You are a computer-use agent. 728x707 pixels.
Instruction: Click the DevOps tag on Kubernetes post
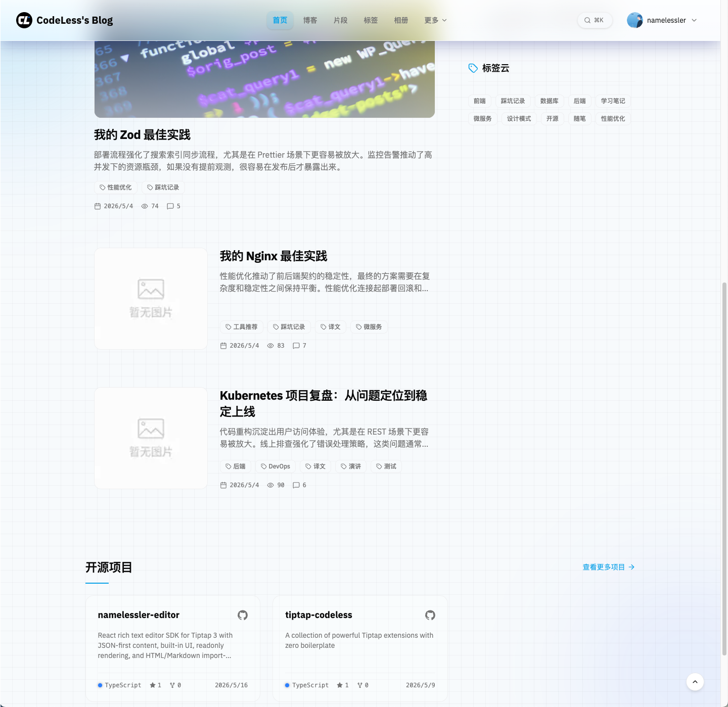[x=276, y=466]
